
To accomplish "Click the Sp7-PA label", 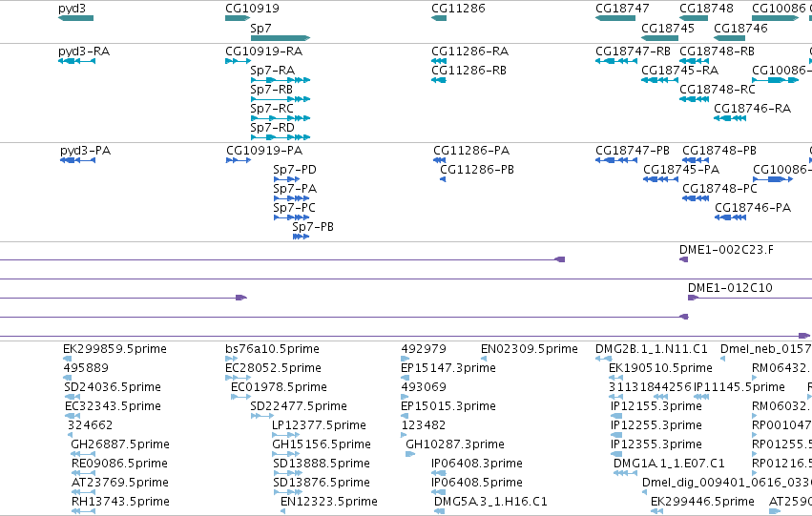I will tap(295, 189).
